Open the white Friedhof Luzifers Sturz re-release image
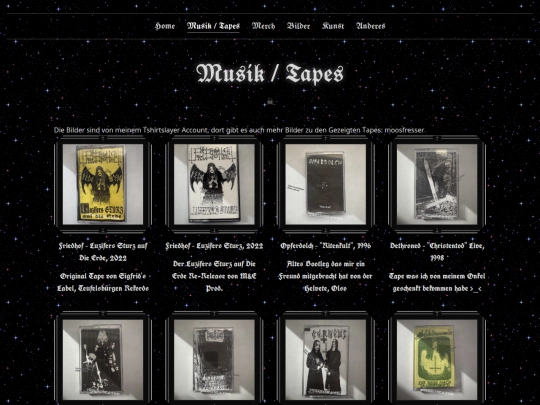The width and height of the screenshot is (540, 405). tap(214, 184)
